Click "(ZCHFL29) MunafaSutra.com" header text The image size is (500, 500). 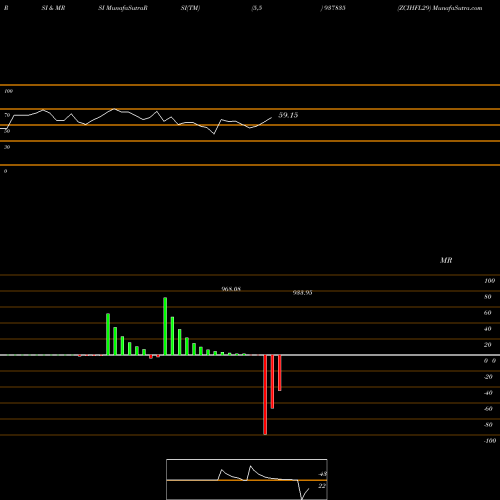click(x=440, y=8)
